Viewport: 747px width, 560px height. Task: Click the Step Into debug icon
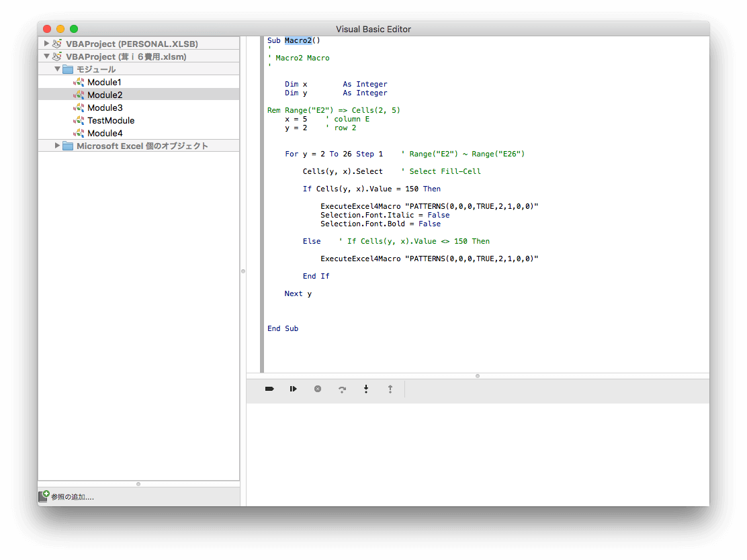(x=366, y=389)
